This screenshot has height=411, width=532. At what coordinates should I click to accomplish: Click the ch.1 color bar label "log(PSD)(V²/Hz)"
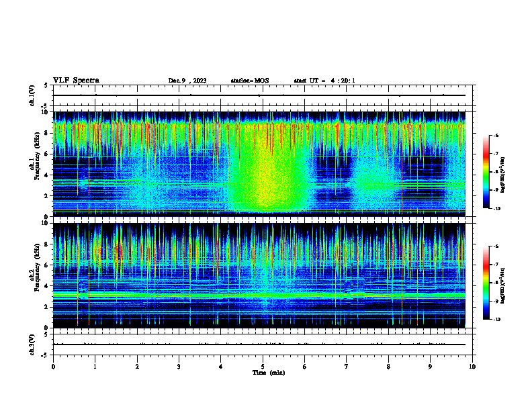[x=503, y=175]
